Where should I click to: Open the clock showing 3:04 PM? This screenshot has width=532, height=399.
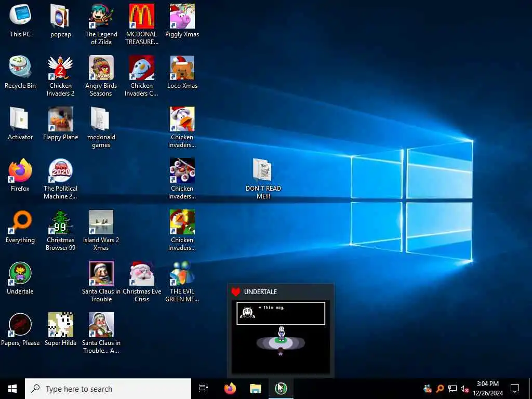coord(487,389)
